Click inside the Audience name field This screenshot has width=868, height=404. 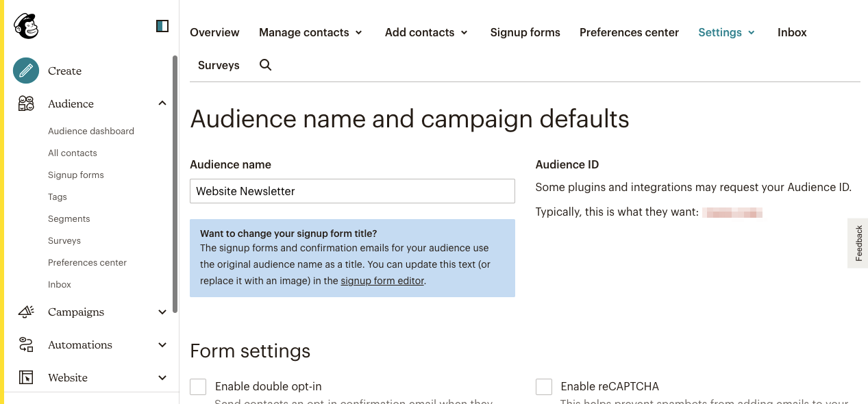352,191
